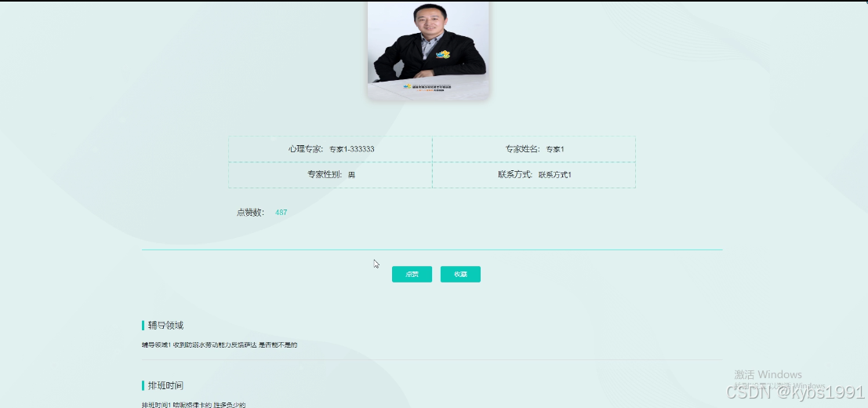Select the value 专家1-333333

point(351,149)
